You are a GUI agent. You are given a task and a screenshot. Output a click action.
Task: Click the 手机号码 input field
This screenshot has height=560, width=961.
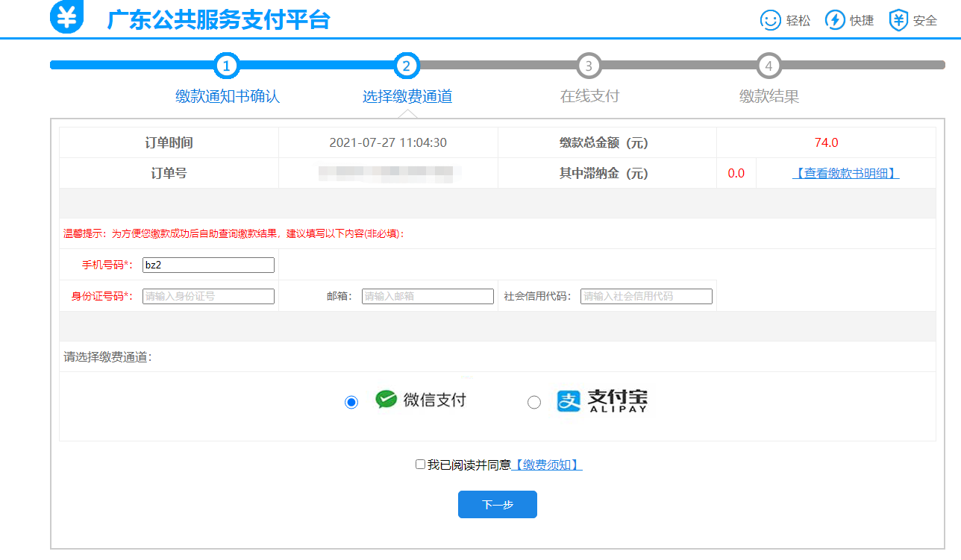point(208,265)
